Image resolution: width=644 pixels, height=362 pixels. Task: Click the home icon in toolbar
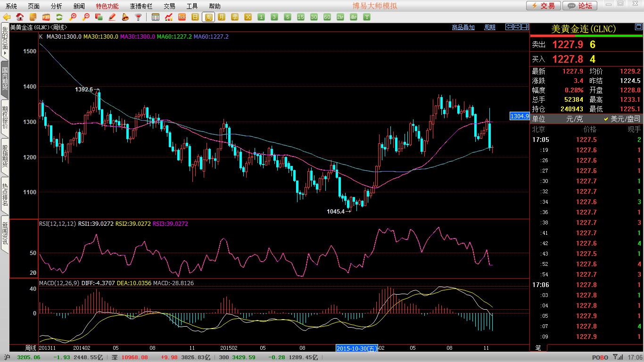tap(20, 17)
